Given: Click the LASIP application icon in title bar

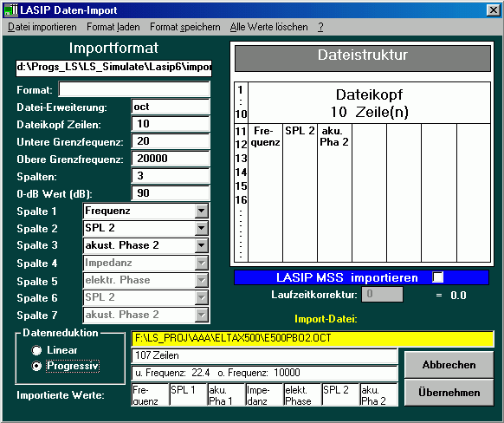Looking at the screenshot, I should [x=11, y=10].
